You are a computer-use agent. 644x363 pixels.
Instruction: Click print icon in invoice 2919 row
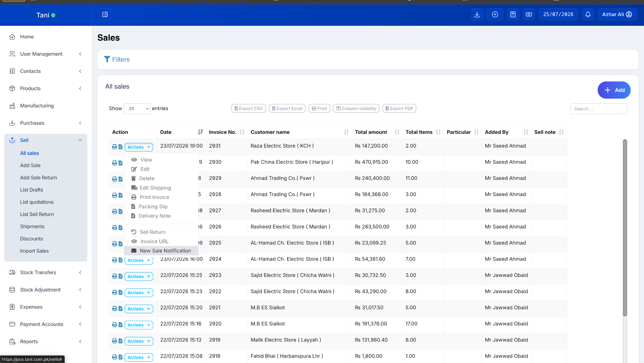point(114,341)
